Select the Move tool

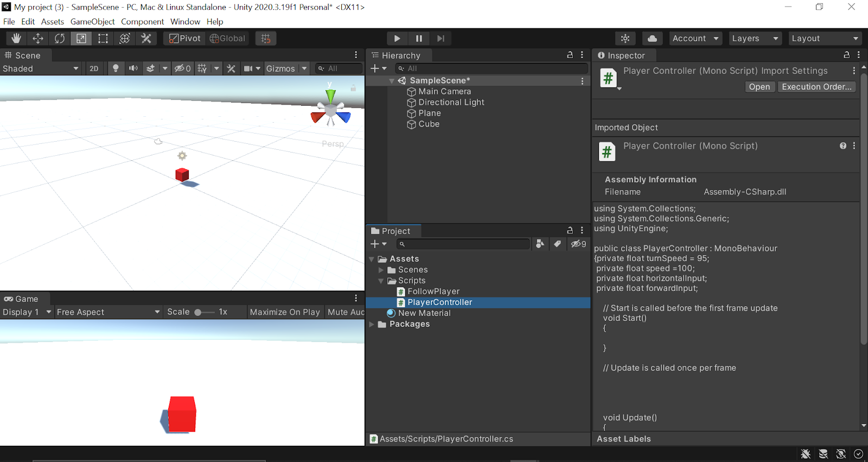pos(38,39)
